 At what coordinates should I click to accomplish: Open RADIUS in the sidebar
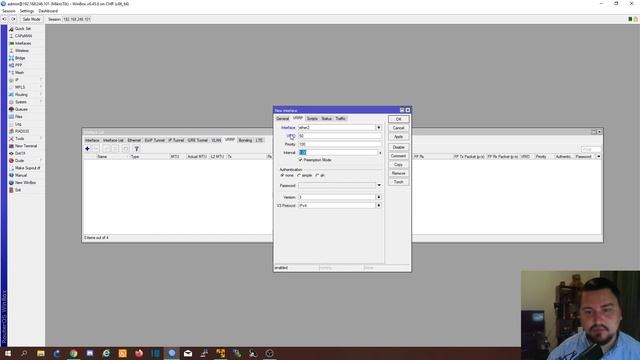[23, 131]
